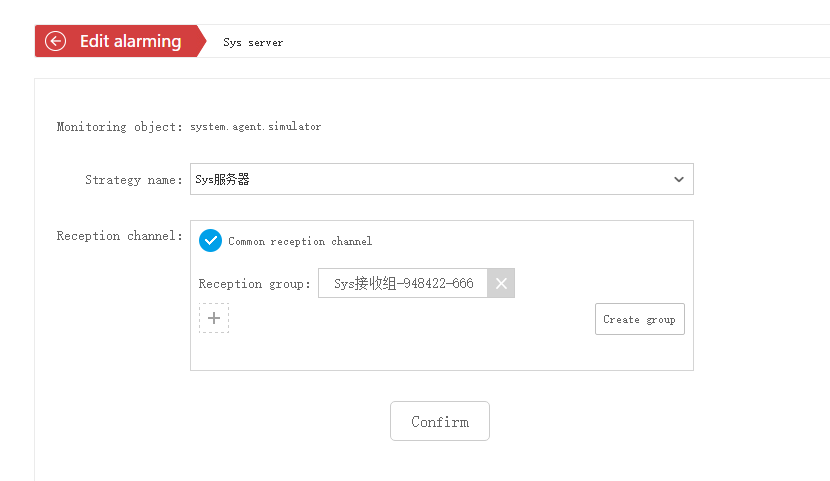Screen dimensions: 830x481
Task: Select the Sys接收组-948422-666 group tag
Action: 403,283
